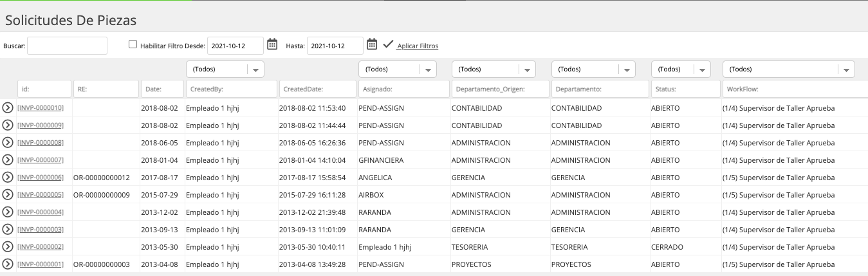Open request link INVP-0000003
This screenshot has height=276, width=868.
(41, 230)
